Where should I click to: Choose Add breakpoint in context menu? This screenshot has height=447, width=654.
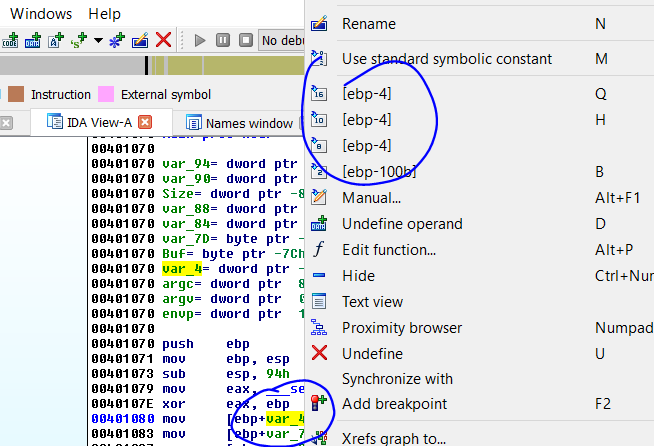(x=394, y=404)
